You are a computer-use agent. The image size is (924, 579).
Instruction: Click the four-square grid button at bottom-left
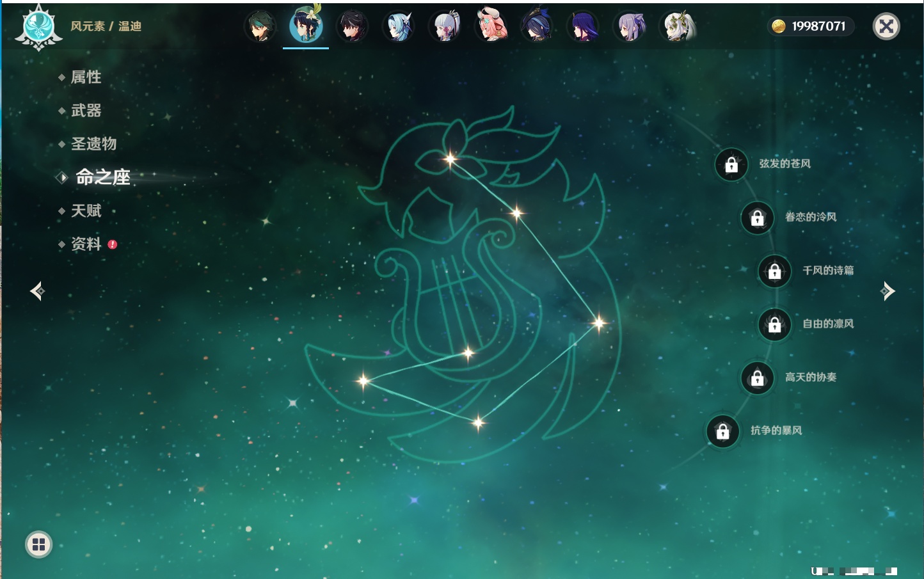[38, 544]
